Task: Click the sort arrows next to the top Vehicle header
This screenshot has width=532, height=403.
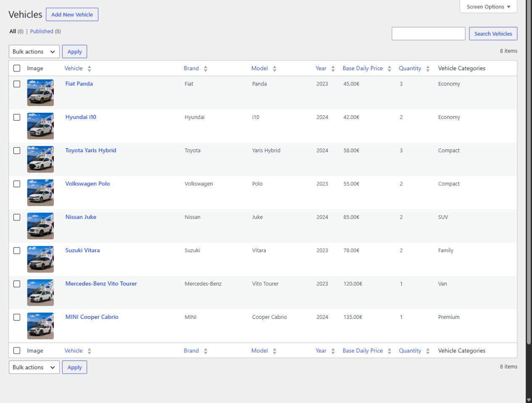Action: pyautogui.click(x=89, y=69)
